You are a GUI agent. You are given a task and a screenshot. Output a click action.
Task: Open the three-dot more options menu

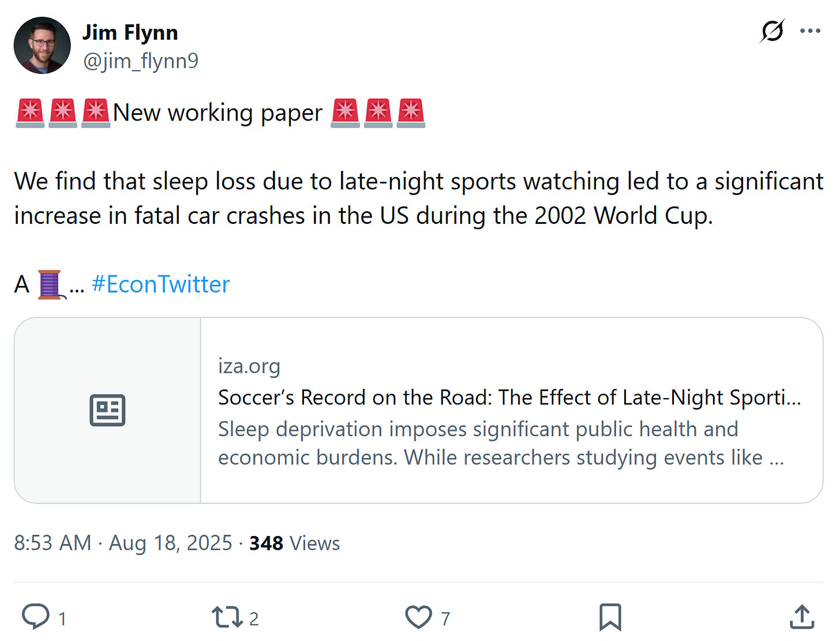point(810,31)
